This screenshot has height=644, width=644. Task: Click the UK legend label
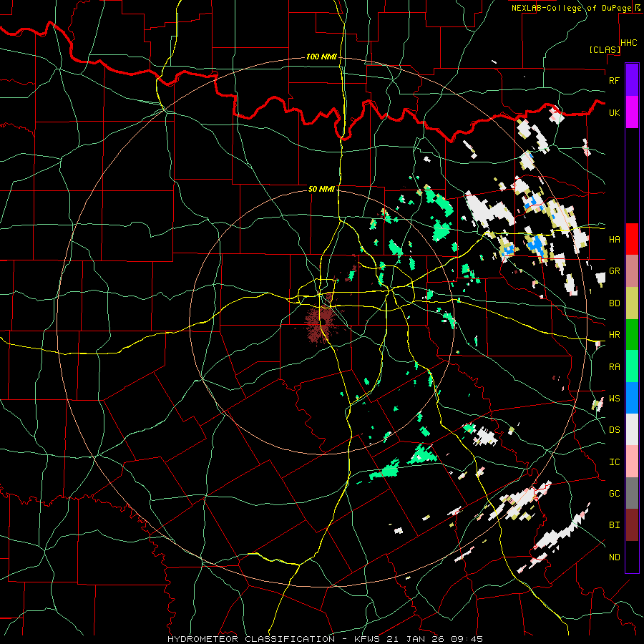pos(614,112)
